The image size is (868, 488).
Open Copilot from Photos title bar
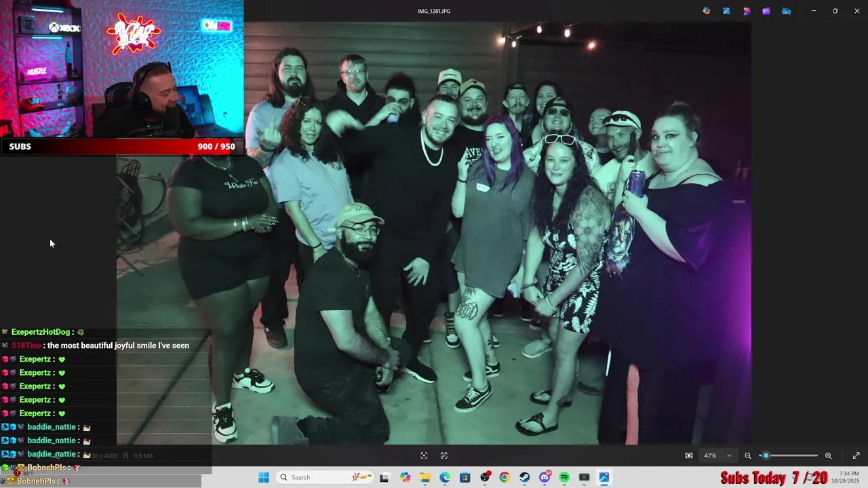pos(707,11)
